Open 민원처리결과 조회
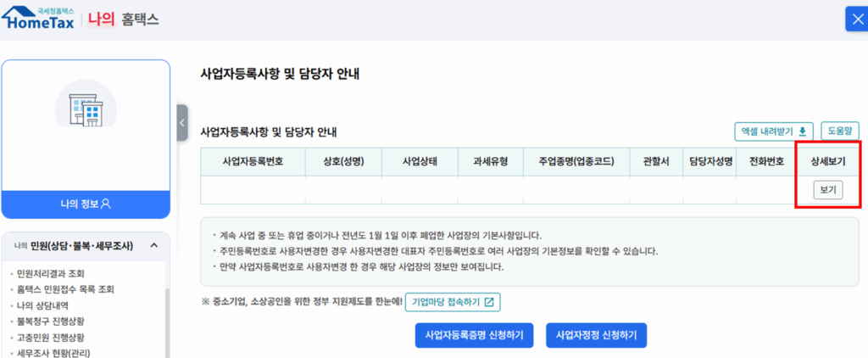868x358 pixels. tap(50, 273)
